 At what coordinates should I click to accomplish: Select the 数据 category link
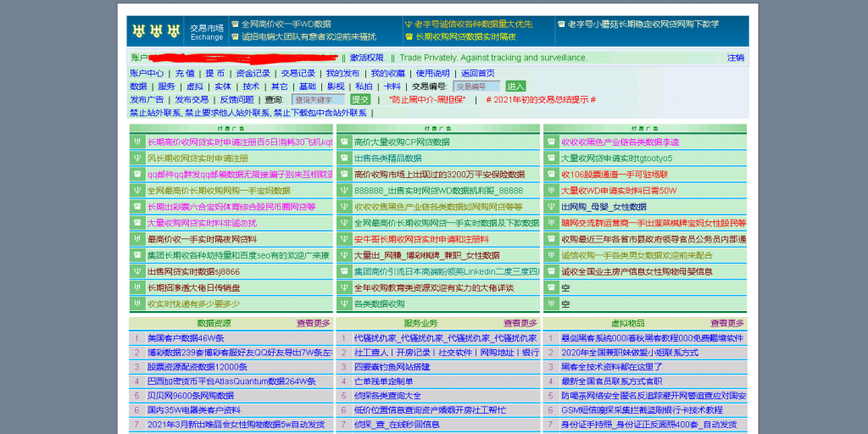click(x=138, y=86)
